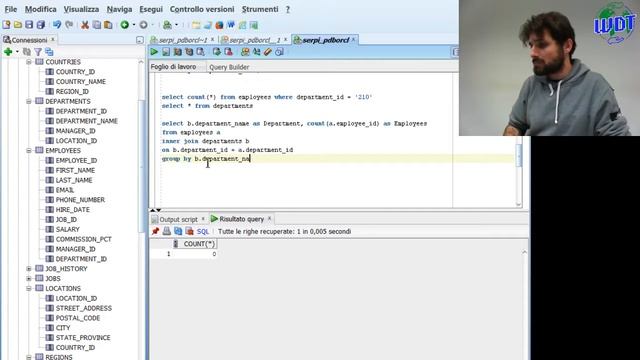Screen dimensions: 640x360
Task: Open SQL History clock icon
Action: (x=279, y=52)
